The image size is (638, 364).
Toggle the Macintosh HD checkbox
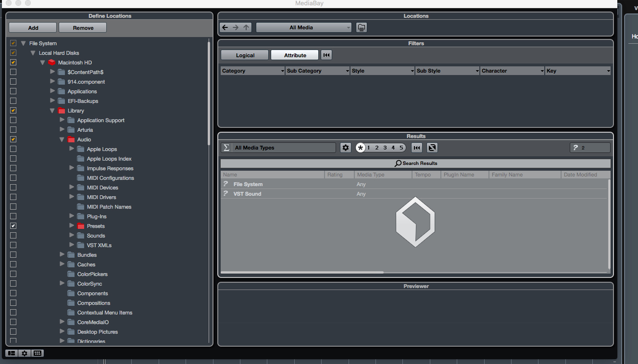point(13,63)
